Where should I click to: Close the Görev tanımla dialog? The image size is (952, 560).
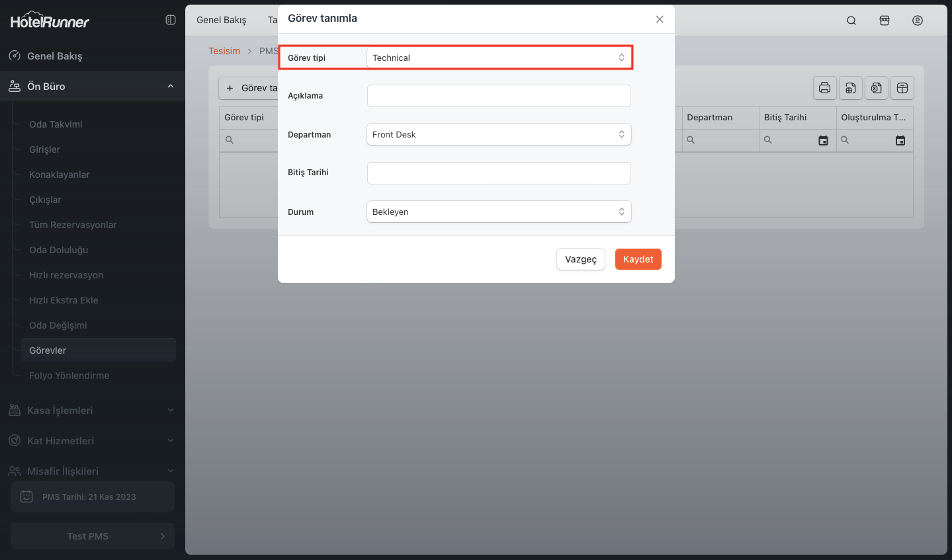tap(660, 19)
